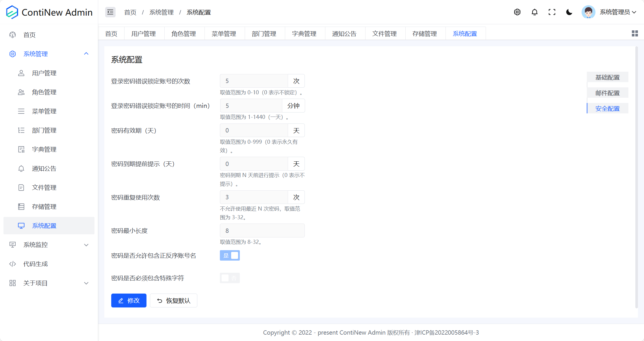644x341 pixels.
Task: Switch to dark mode with the moon icon
Action: coord(569,12)
